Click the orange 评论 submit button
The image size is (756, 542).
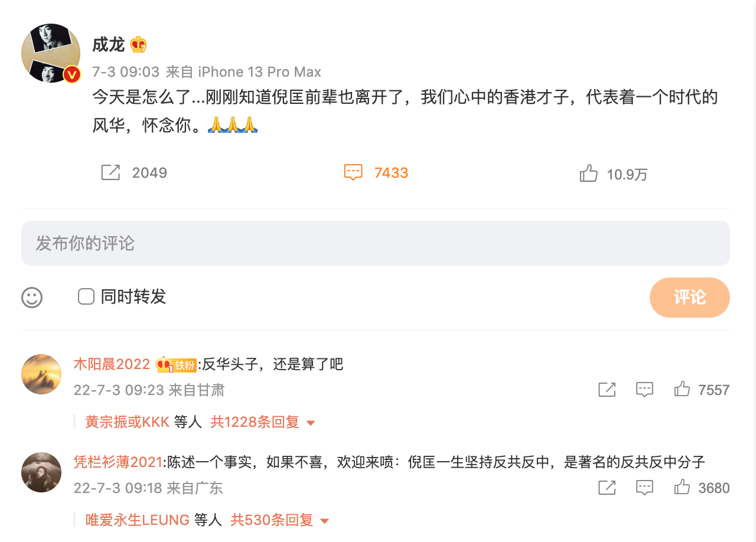pos(689,297)
